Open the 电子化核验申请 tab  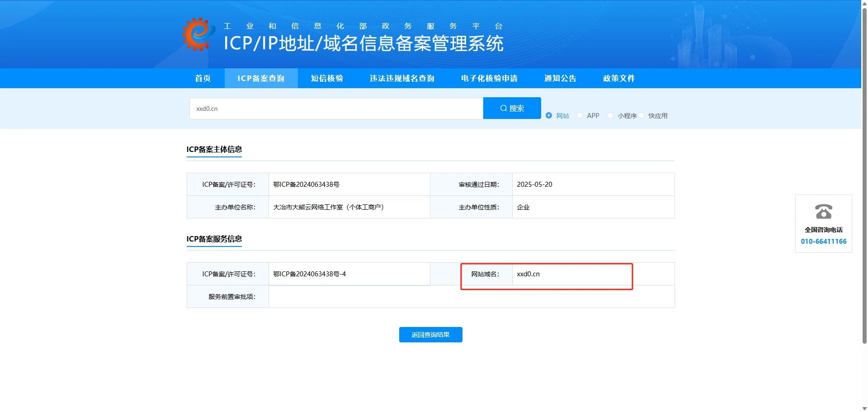click(489, 78)
